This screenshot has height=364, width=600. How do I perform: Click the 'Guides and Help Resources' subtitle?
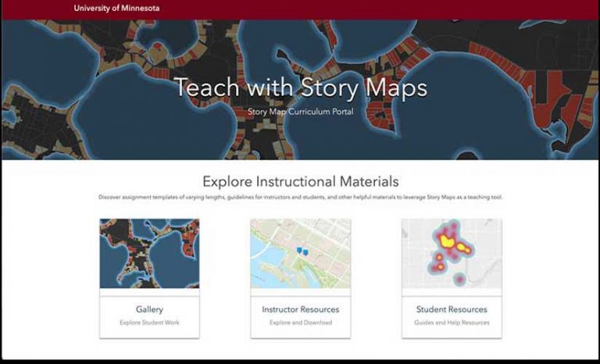coord(452,323)
